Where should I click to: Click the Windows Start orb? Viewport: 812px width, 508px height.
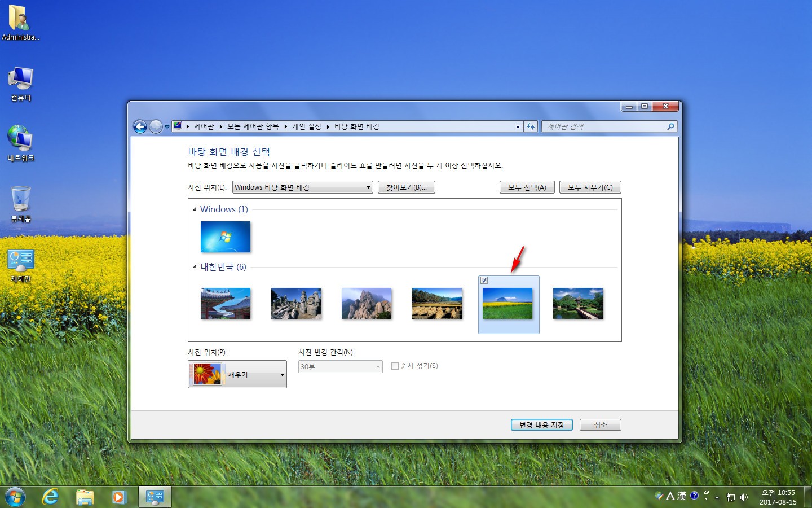pyautogui.click(x=15, y=497)
